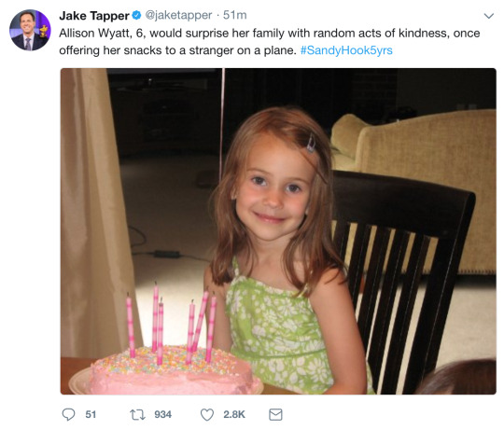
Task: Open the attached birthday photo
Action: [x=278, y=231]
